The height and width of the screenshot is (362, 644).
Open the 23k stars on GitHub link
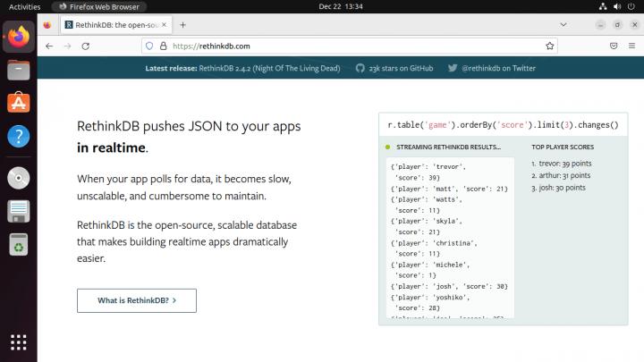[394, 68]
